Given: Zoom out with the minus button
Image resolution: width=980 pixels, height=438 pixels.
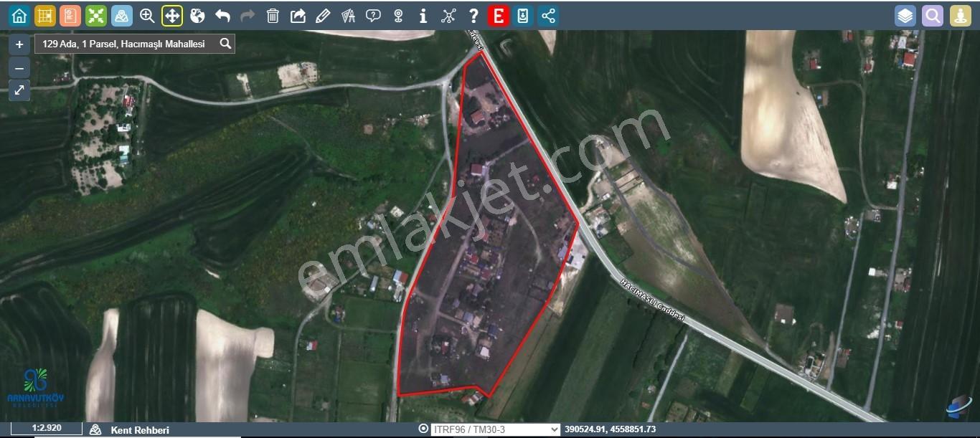Looking at the screenshot, I should pos(19,68).
